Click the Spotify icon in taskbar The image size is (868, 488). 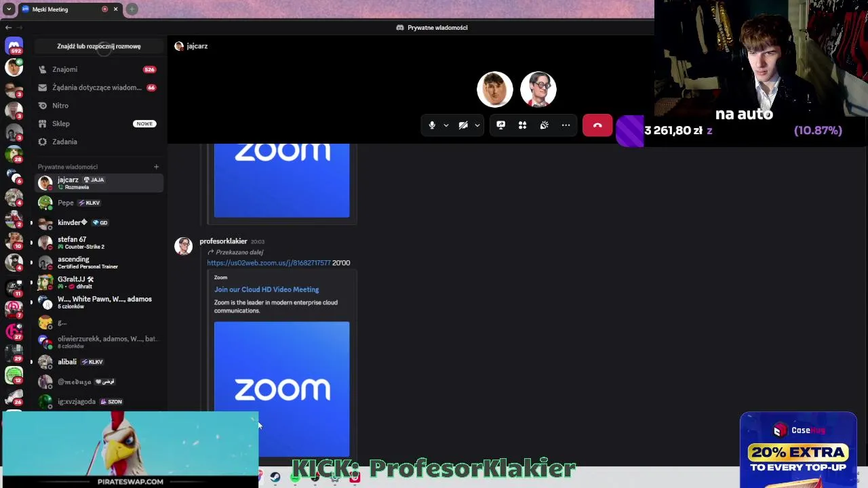pos(295,477)
